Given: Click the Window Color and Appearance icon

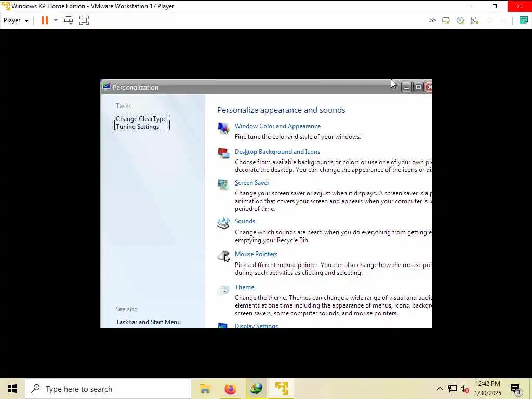Looking at the screenshot, I should 223,128.
